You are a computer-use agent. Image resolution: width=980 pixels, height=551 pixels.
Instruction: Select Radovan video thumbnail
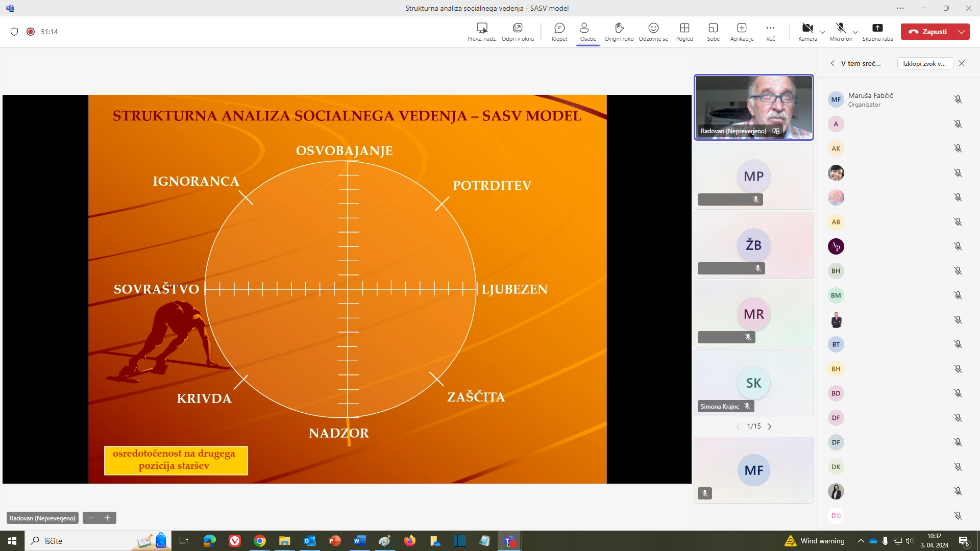tap(753, 107)
